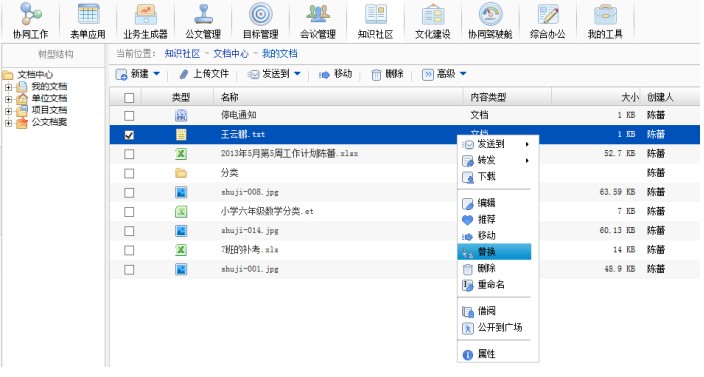Click the 移动 button in the toolbar
This screenshot has height=377, width=704.
click(x=335, y=74)
